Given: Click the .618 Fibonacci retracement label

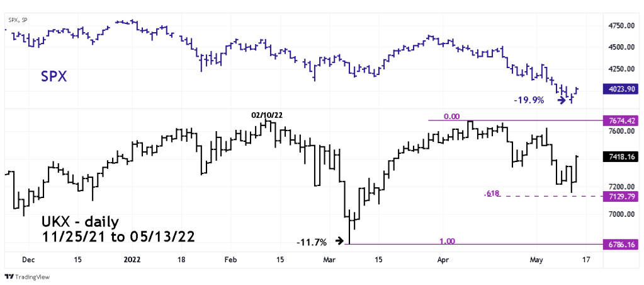Looking at the screenshot, I should click(492, 193).
